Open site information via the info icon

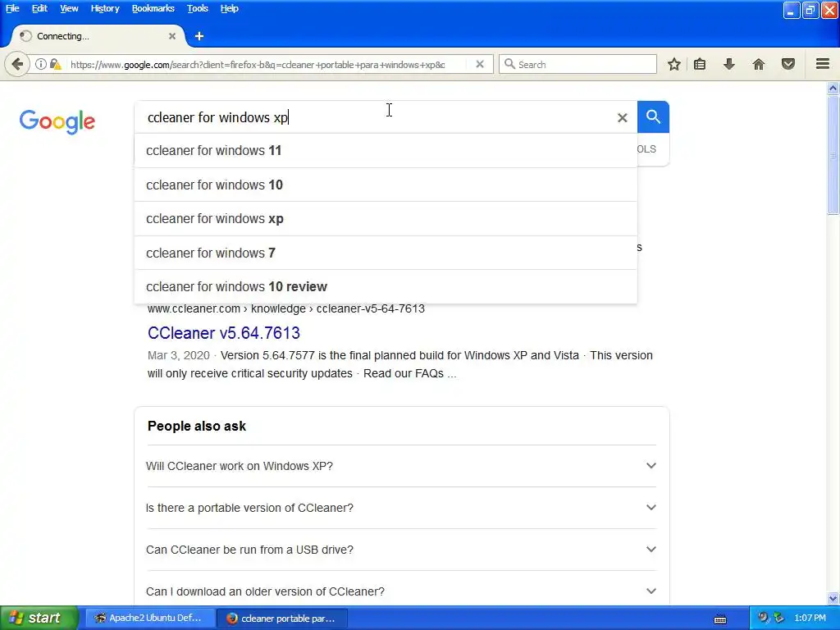pyautogui.click(x=41, y=64)
